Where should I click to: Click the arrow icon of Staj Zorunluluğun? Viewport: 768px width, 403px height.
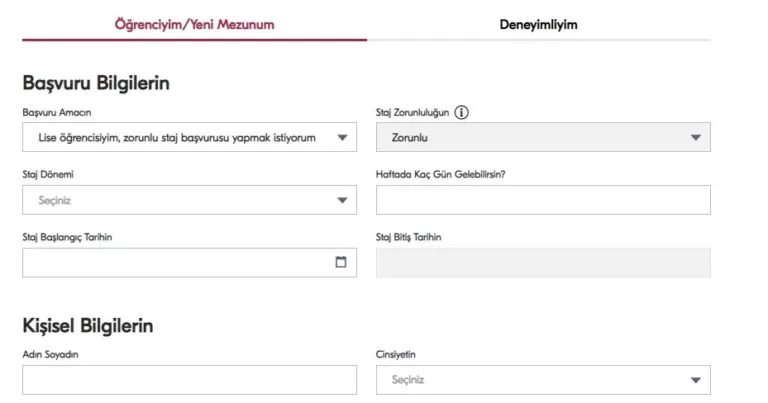click(696, 138)
